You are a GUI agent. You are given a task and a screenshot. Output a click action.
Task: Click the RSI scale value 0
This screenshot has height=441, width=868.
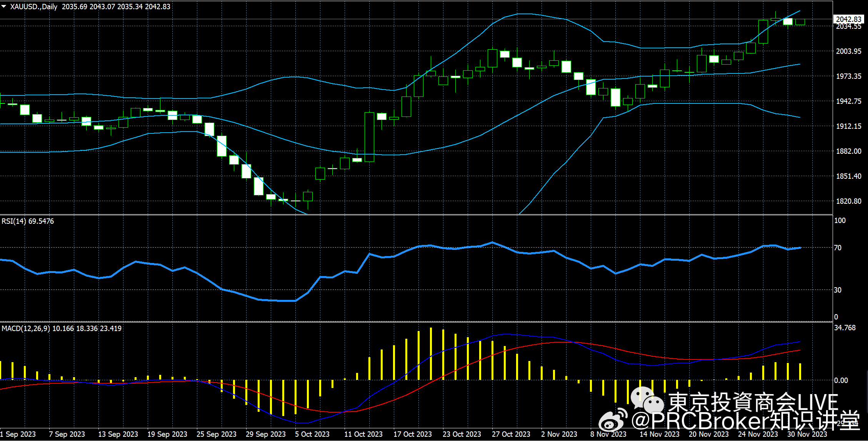[x=836, y=317]
